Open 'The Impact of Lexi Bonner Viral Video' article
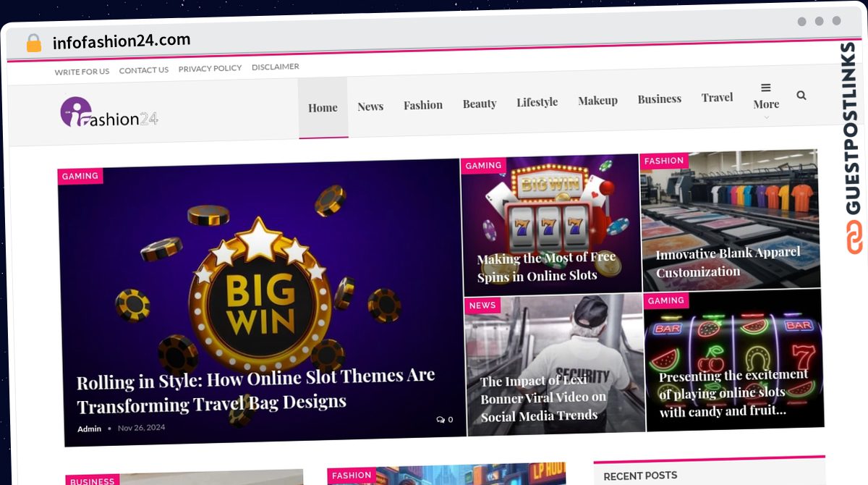Image resolution: width=868 pixels, height=485 pixels. coord(543,397)
